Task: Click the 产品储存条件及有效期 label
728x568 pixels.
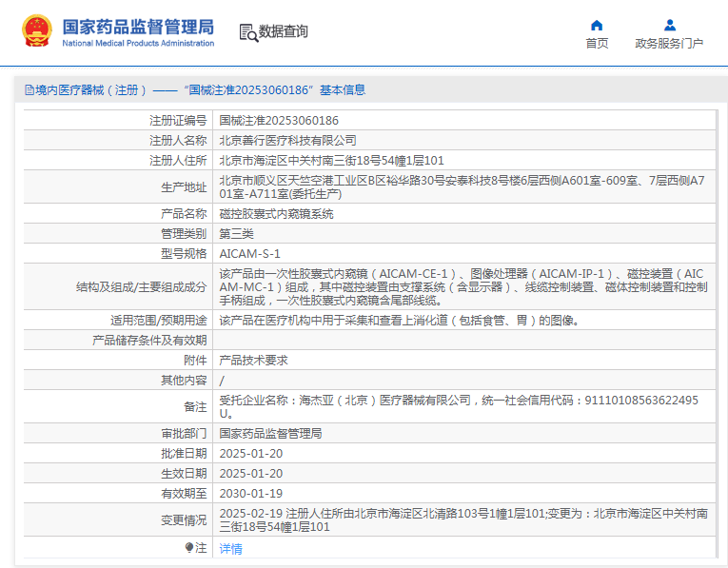Action: click(149, 341)
